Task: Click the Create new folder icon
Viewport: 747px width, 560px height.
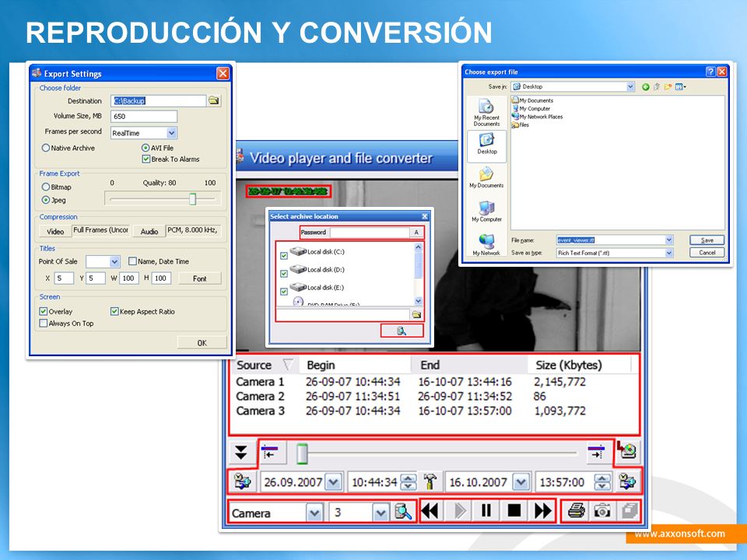Action: 668,86
